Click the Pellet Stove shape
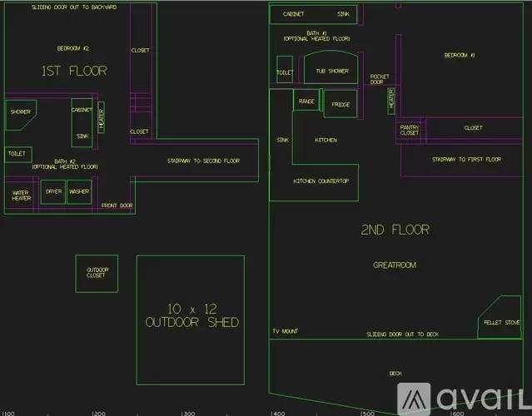The image size is (532, 416). click(x=499, y=317)
